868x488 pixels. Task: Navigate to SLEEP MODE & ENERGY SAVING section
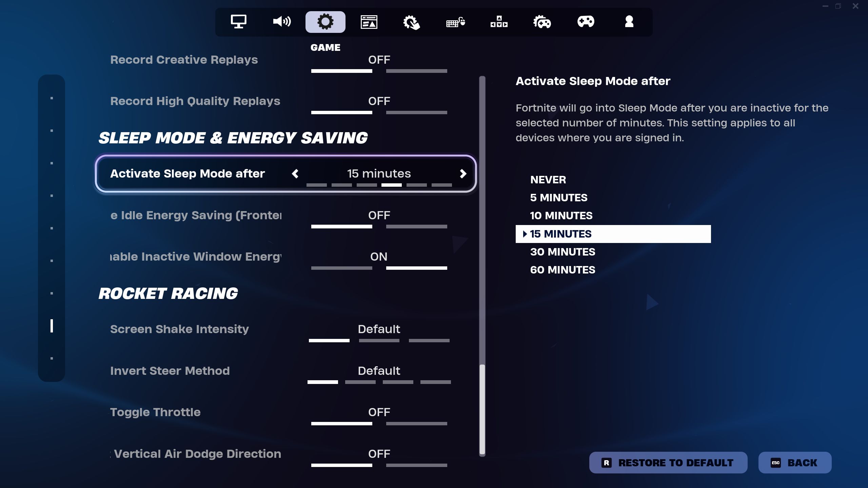coord(233,138)
